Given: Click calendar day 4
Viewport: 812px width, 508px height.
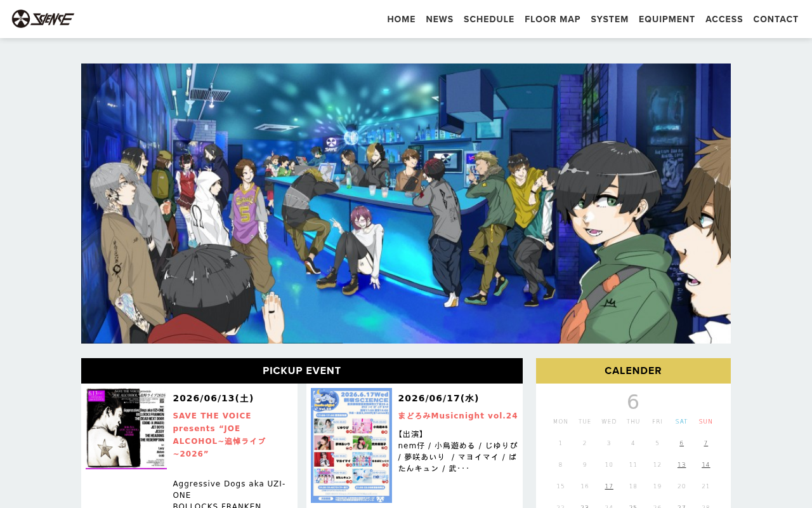Looking at the screenshot, I should (633, 443).
